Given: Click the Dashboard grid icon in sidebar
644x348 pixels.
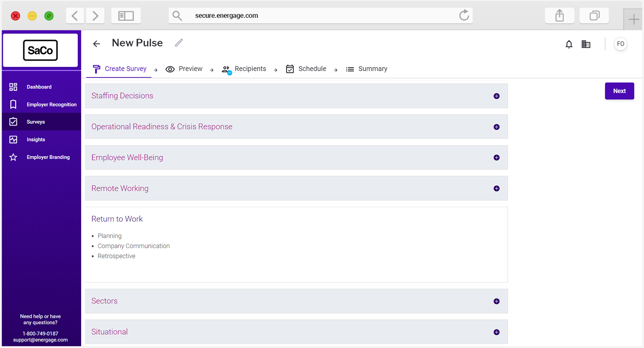Looking at the screenshot, I should pos(13,87).
